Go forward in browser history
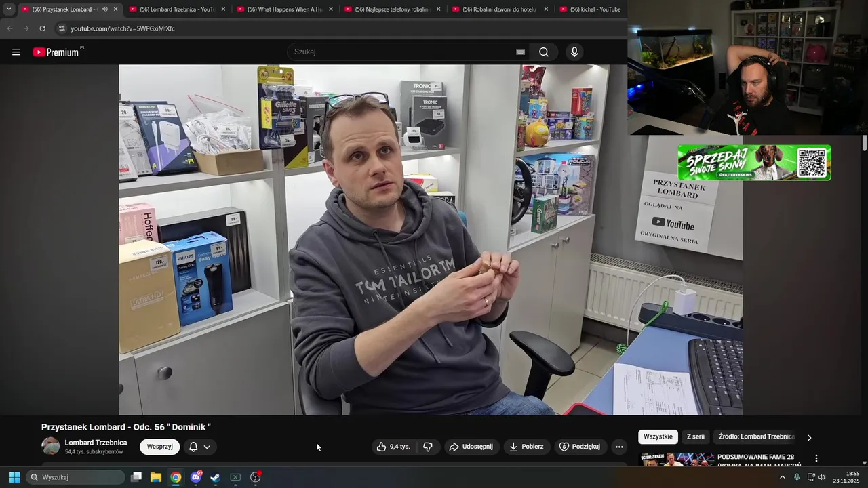This screenshot has height=488, width=868. [x=26, y=28]
